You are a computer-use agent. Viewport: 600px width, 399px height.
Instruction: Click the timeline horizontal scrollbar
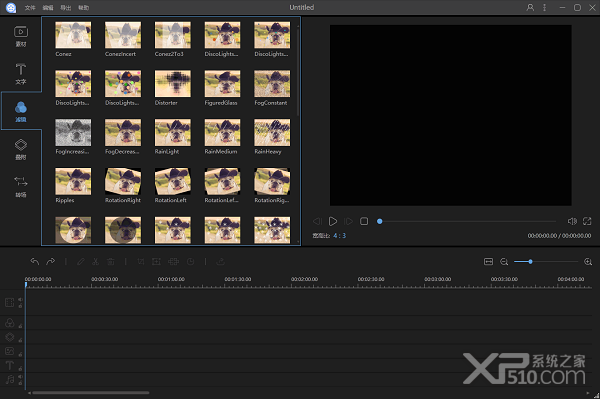(x=91, y=392)
